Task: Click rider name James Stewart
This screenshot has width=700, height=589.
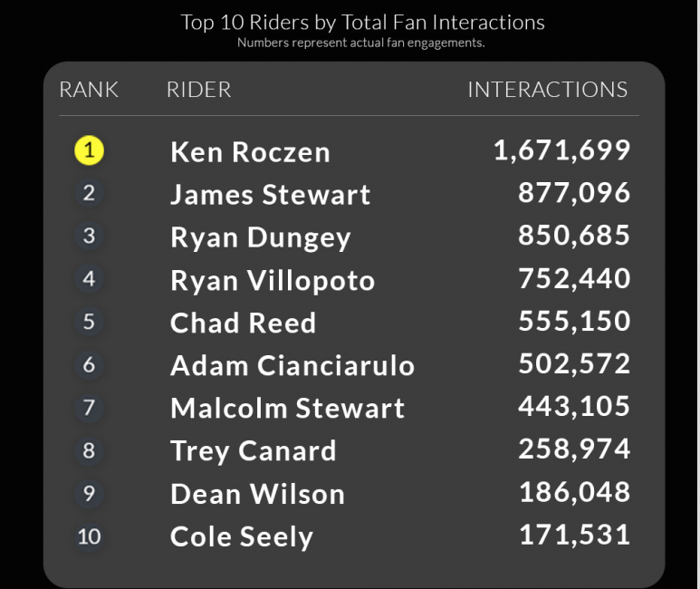Action: coord(271,195)
